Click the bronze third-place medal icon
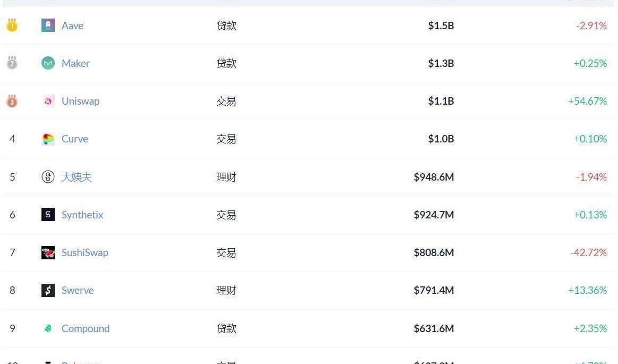The width and height of the screenshot is (618, 364). pos(12,100)
